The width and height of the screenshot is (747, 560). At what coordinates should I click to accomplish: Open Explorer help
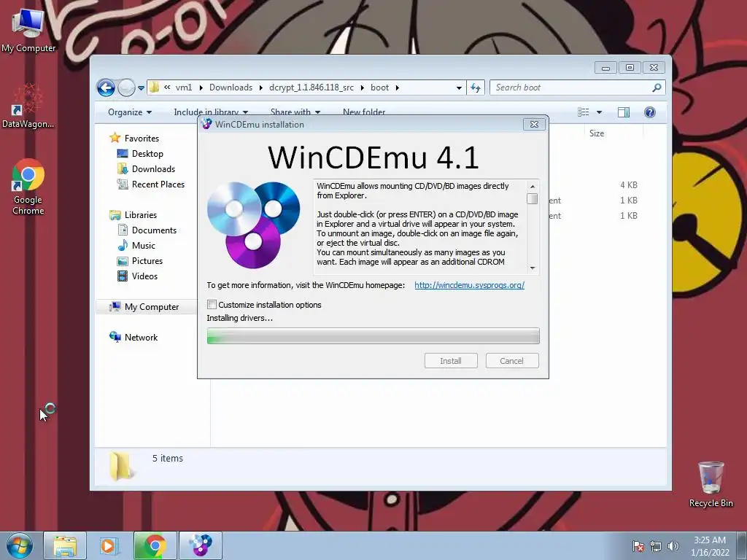[x=650, y=112]
